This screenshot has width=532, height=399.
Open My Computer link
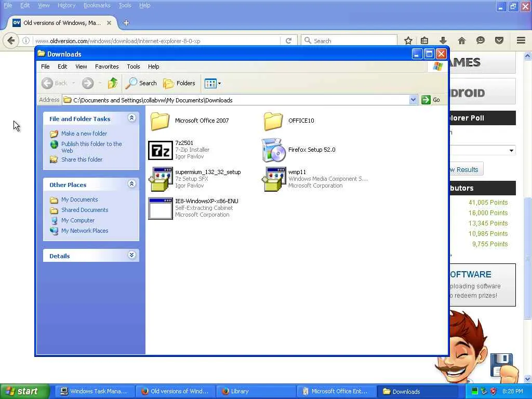pyautogui.click(x=78, y=220)
